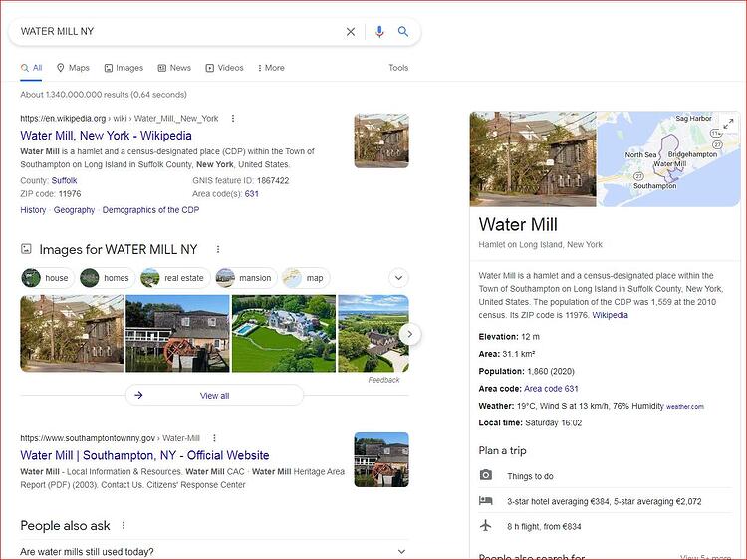Screen dimensions: 747x560
Task: Filter images by map chip
Action: pos(306,278)
